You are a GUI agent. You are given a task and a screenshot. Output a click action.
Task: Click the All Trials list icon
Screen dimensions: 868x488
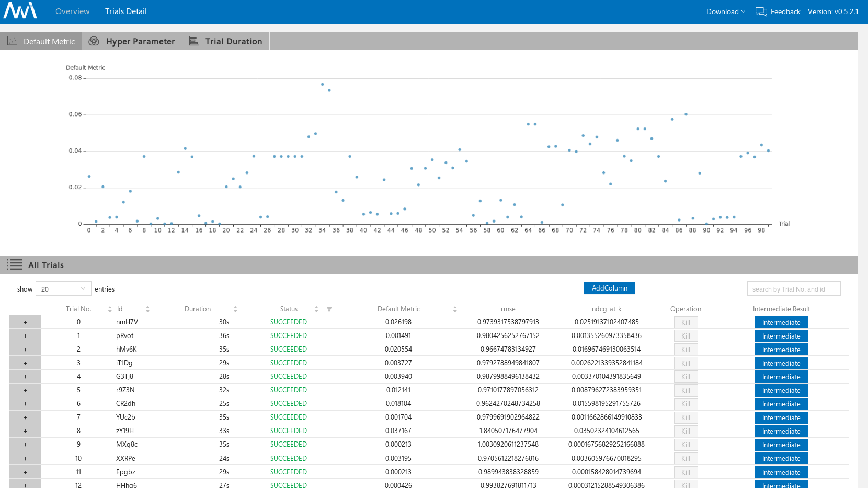tap(14, 264)
